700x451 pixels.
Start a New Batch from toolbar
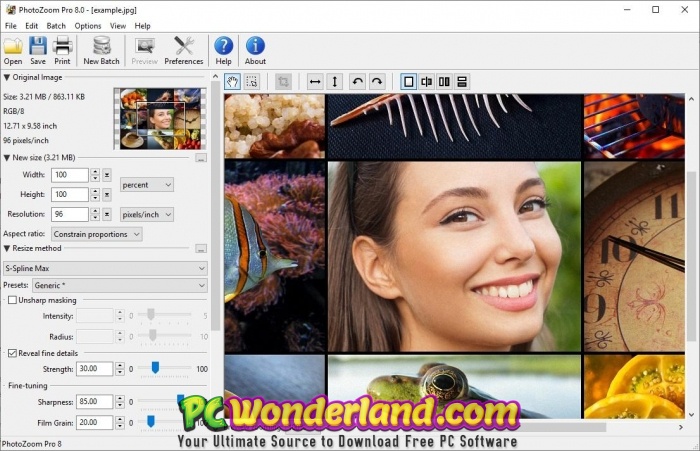101,50
